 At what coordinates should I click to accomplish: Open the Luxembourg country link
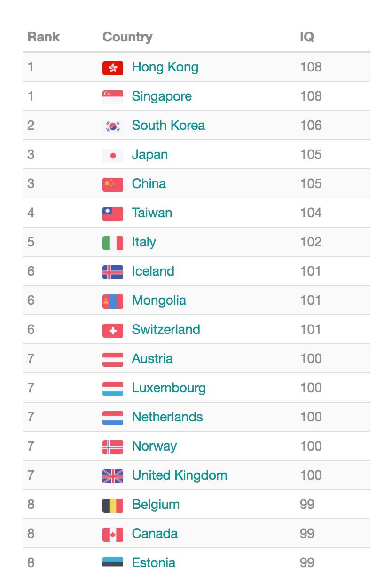tap(169, 388)
